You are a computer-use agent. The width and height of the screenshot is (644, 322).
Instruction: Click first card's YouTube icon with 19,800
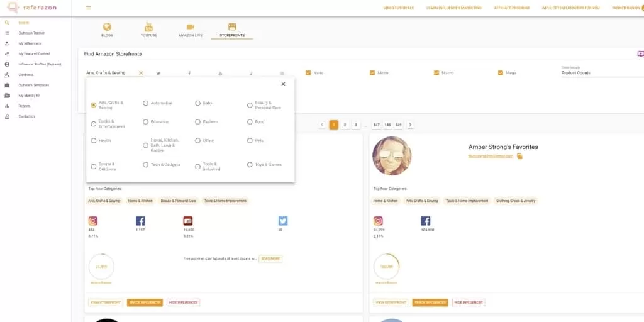(x=187, y=221)
